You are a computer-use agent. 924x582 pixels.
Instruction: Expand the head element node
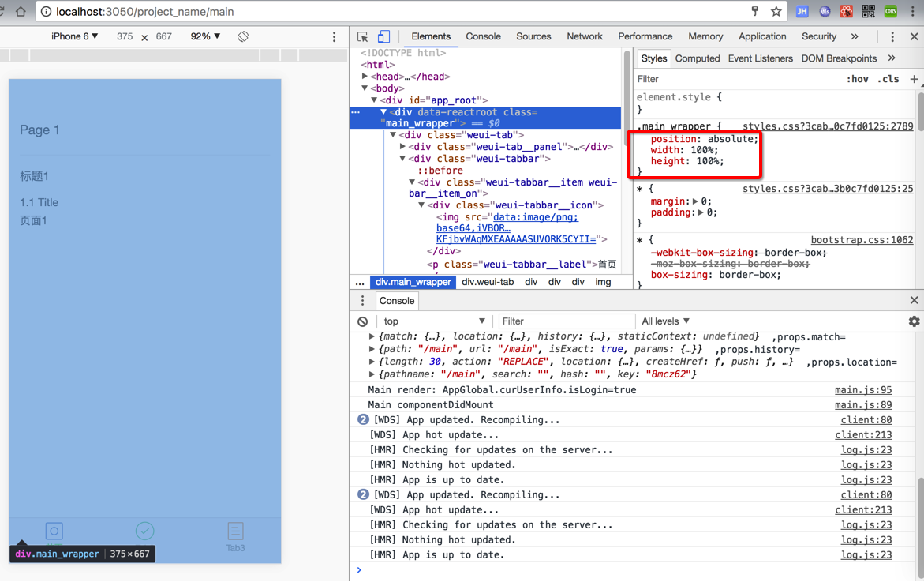click(365, 77)
